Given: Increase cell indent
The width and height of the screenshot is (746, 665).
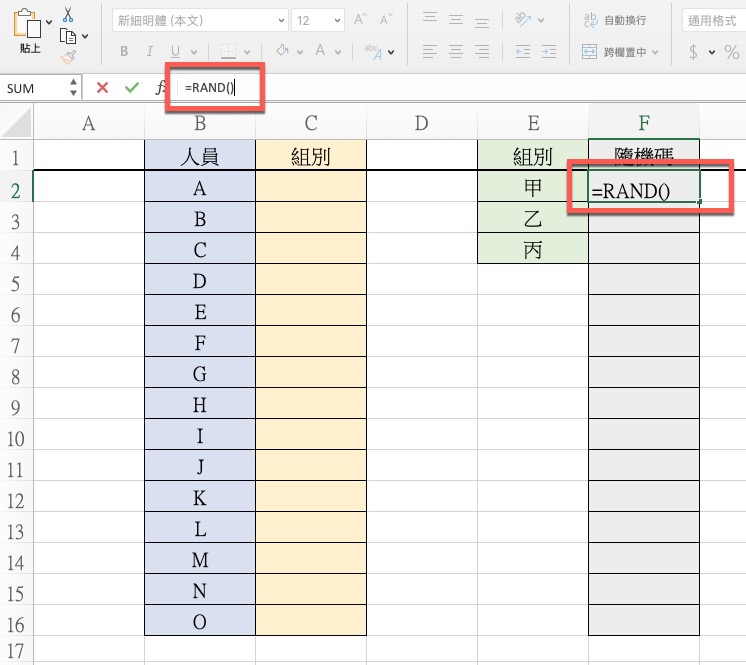Looking at the screenshot, I should click(x=549, y=51).
